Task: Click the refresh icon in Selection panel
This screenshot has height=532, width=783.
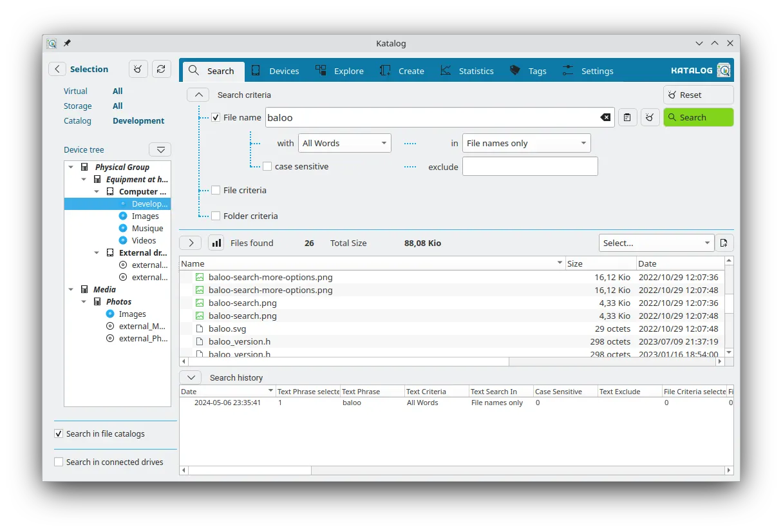Action: (161, 69)
